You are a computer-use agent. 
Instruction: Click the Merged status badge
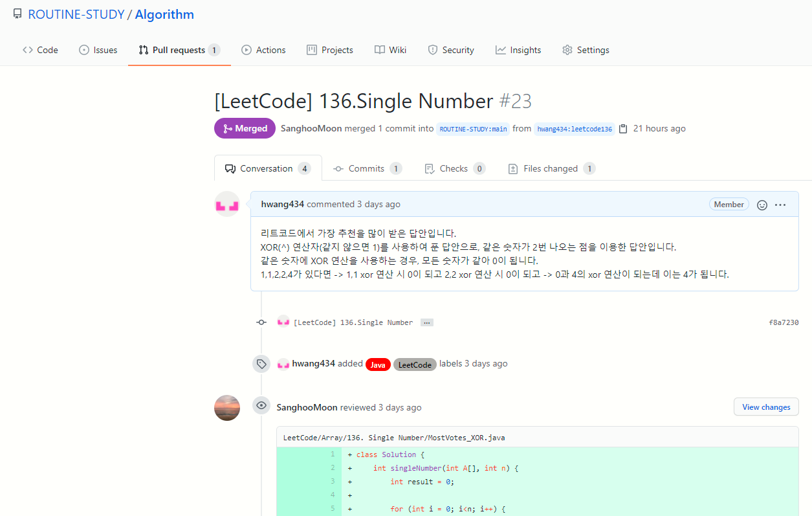point(245,128)
